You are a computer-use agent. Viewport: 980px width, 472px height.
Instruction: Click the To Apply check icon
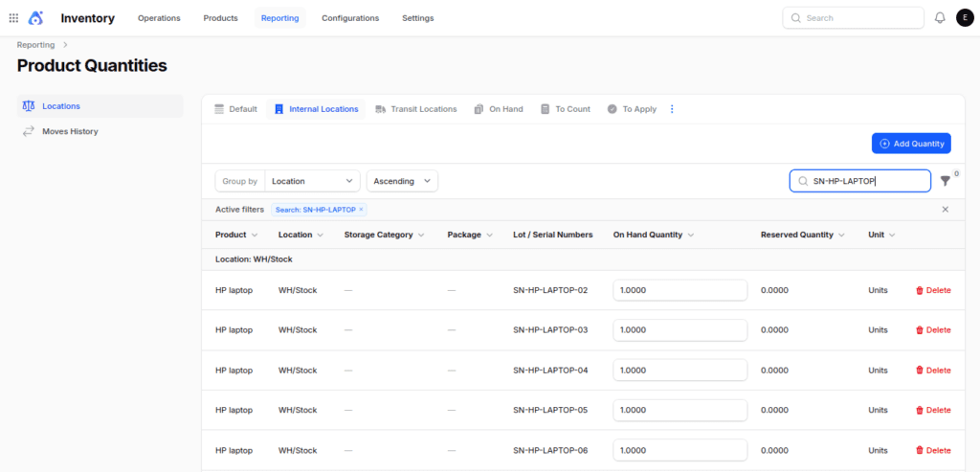click(x=612, y=109)
